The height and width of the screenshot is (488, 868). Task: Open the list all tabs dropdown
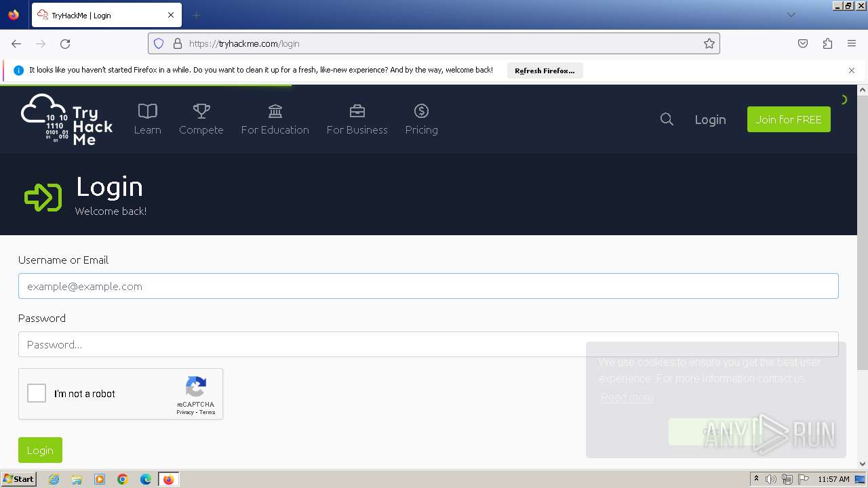point(791,15)
